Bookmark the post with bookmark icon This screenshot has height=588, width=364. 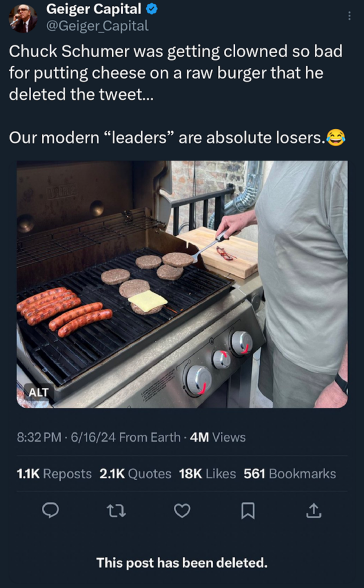[x=249, y=511]
